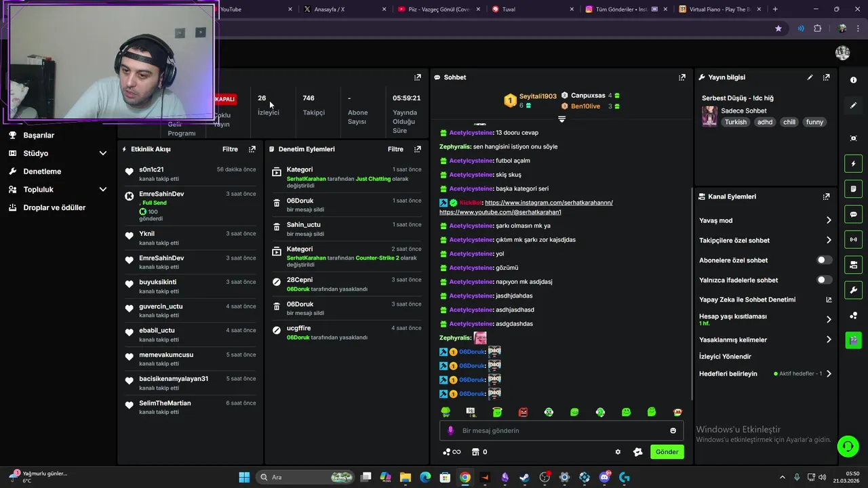868x488 pixels.
Task: Pop out the Etkinlik Akışı panel
Action: tap(252, 149)
